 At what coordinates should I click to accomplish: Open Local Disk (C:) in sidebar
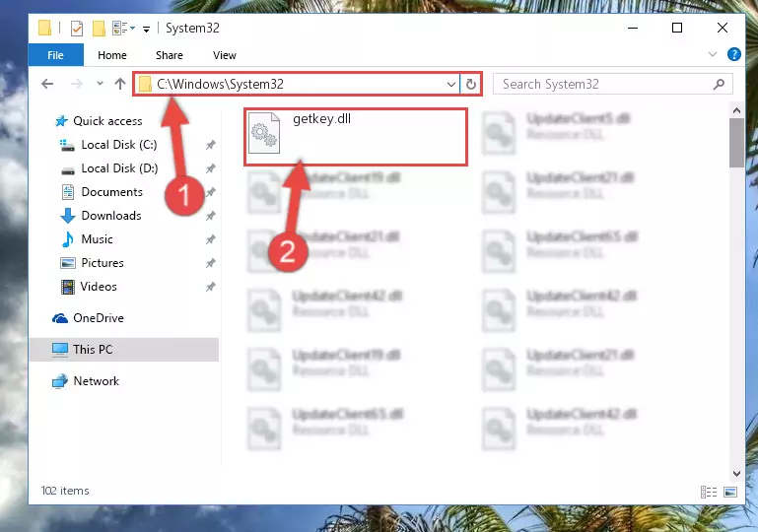pos(119,145)
